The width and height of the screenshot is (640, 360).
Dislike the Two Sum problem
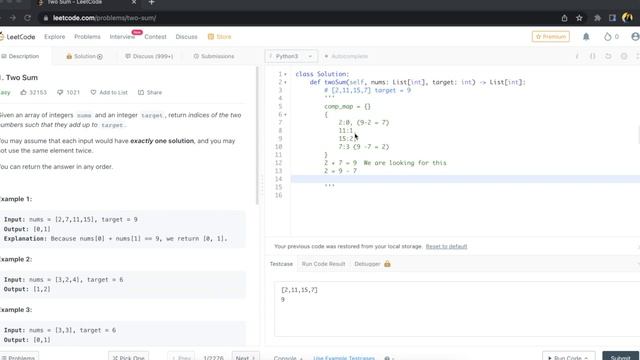point(60,93)
